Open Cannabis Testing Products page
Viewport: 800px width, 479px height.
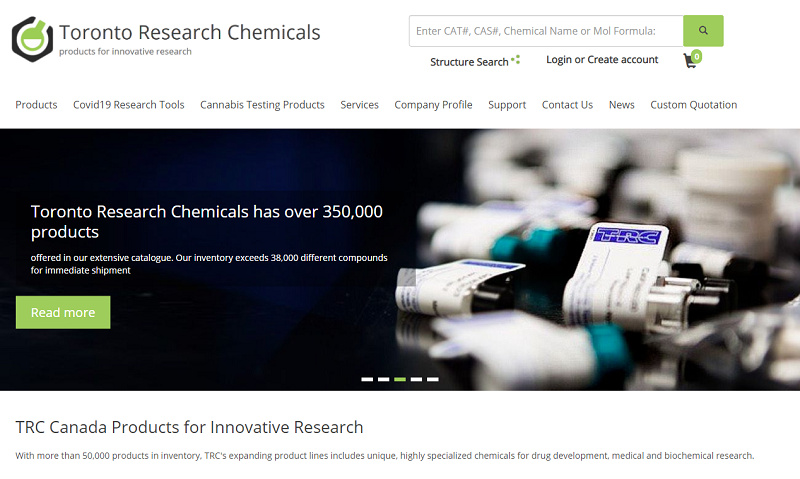(x=262, y=104)
